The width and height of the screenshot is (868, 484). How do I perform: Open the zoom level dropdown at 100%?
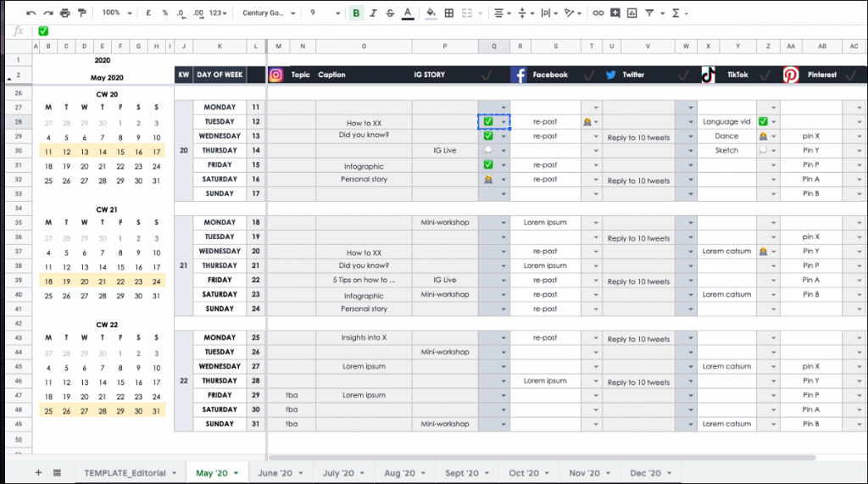115,14
